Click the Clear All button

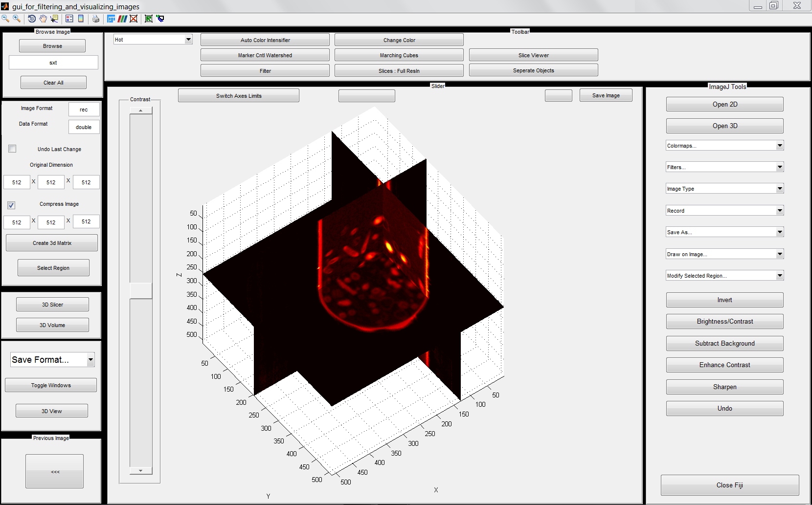click(53, 83)
